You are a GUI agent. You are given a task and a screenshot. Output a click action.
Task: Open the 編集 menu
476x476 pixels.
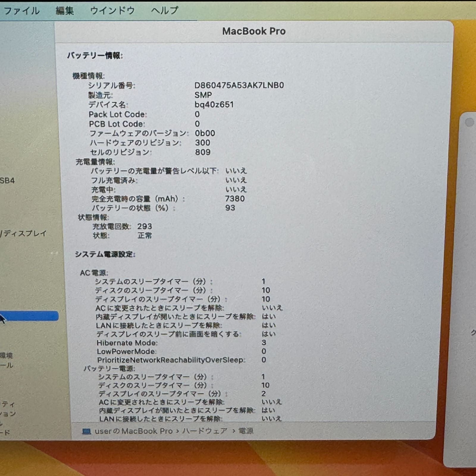pyautogui.click(x=65, y=11)
